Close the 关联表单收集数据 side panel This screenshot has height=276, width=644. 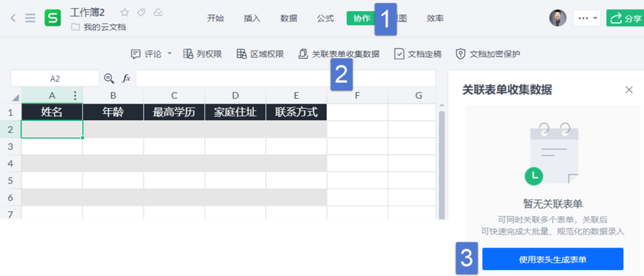point(629,89)
